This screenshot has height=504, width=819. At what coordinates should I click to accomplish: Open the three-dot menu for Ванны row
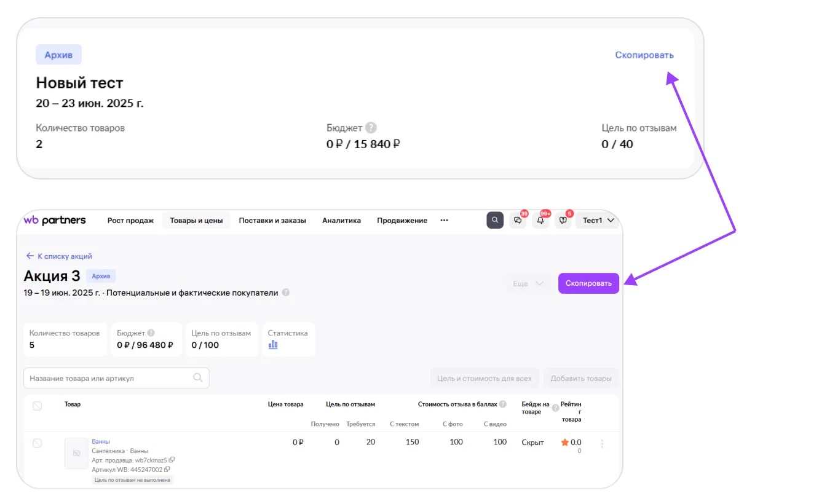(602, 444)
